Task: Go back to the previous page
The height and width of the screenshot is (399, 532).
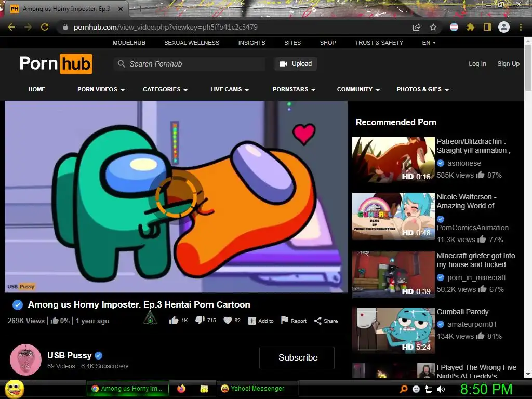Action: click(x=11, y=27)
